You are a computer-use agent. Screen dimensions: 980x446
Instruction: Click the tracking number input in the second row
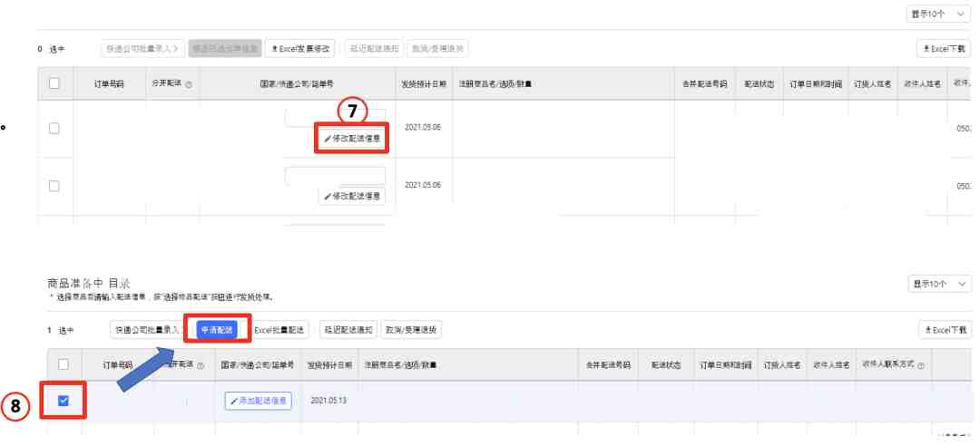point(335,176)
